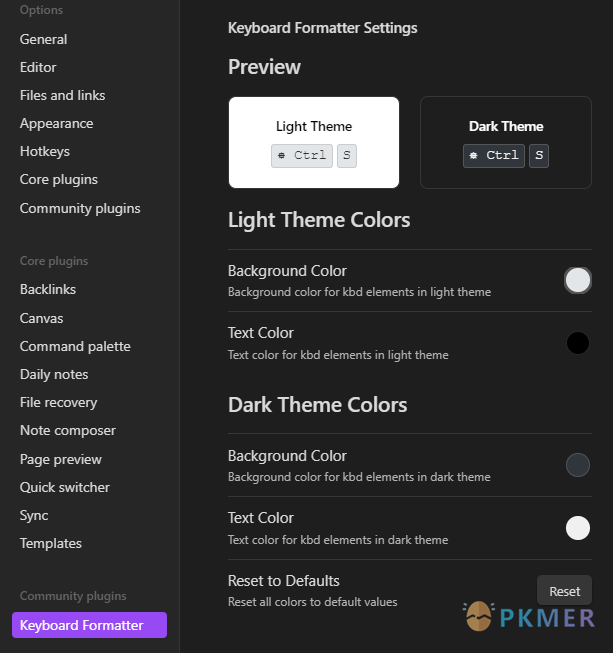Image resolution: width=613 pixels, height=653 pixels.
Task: Open the dark theme background color swatch
Action: pos(578,465)
